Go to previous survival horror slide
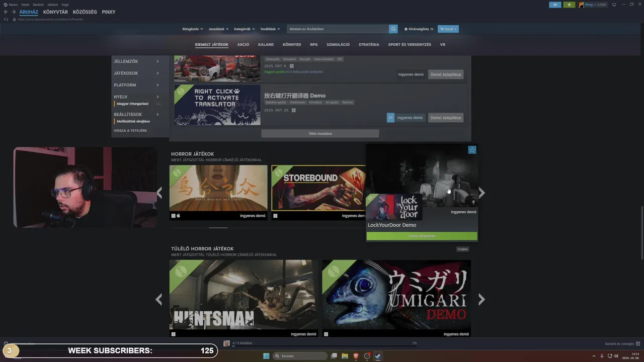The height and width of the screenshot is (362, 644). coord(159,300)
